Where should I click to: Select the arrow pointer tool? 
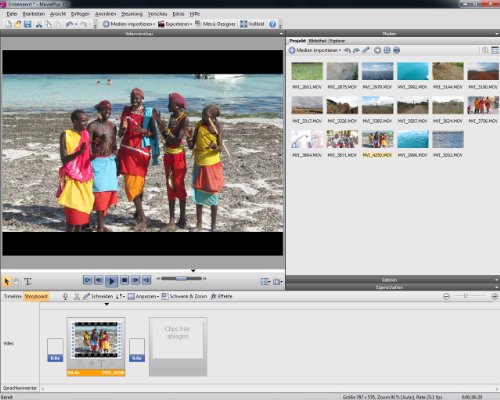[7, 282]
